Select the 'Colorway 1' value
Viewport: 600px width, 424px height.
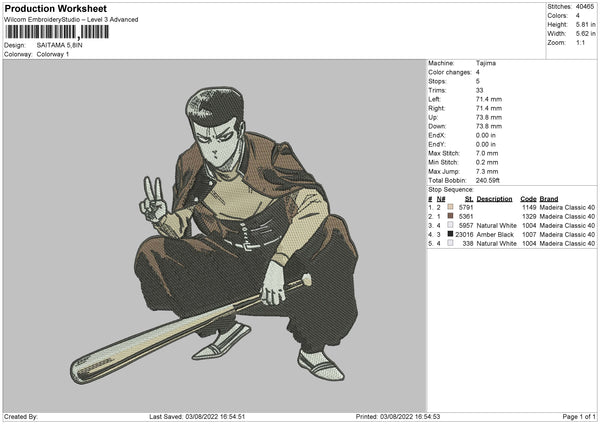point(53,54)
